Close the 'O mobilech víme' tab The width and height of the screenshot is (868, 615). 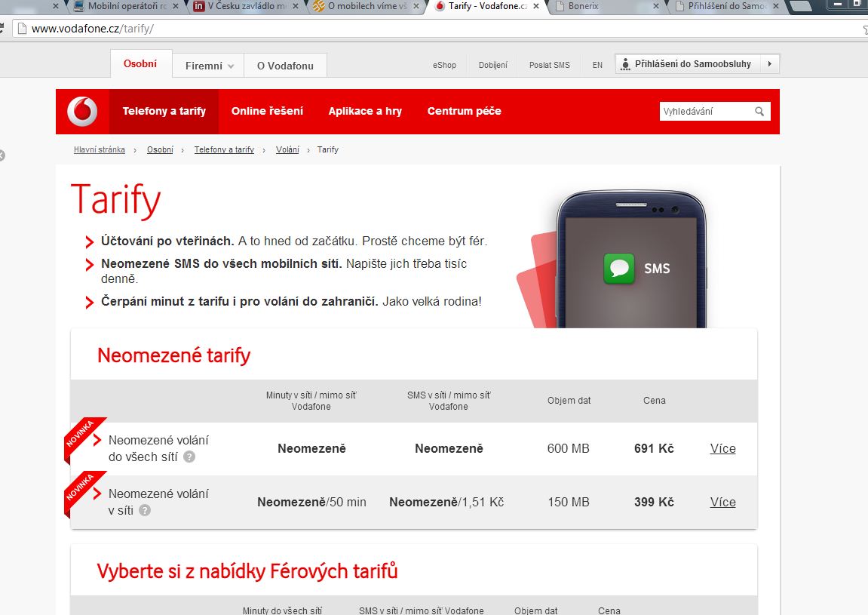pyautogui.click(x=416, y=6)
